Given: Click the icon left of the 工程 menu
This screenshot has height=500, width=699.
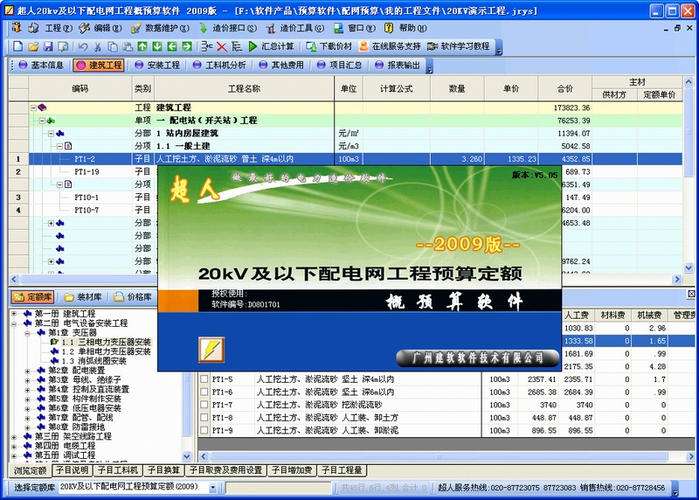Looking at the screenshot, I should [x=33, y=28].
